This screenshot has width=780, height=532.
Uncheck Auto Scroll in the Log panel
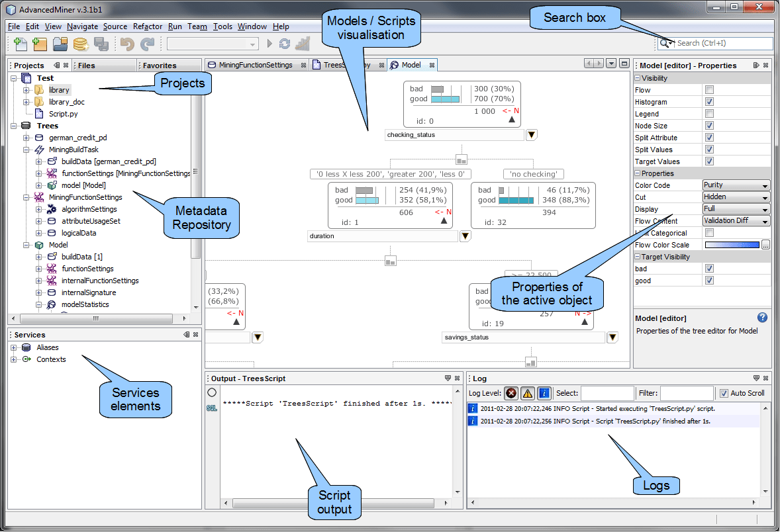[x=725, y=392]
